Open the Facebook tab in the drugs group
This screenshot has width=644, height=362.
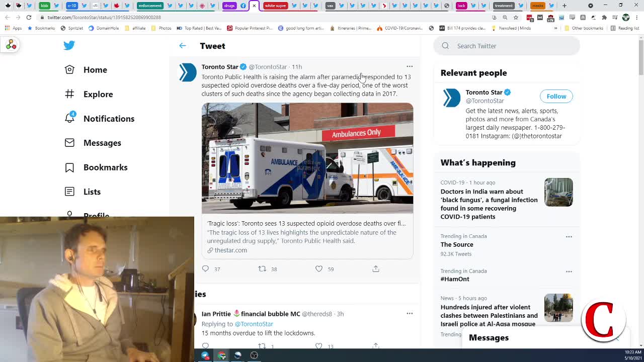point(244,6)
